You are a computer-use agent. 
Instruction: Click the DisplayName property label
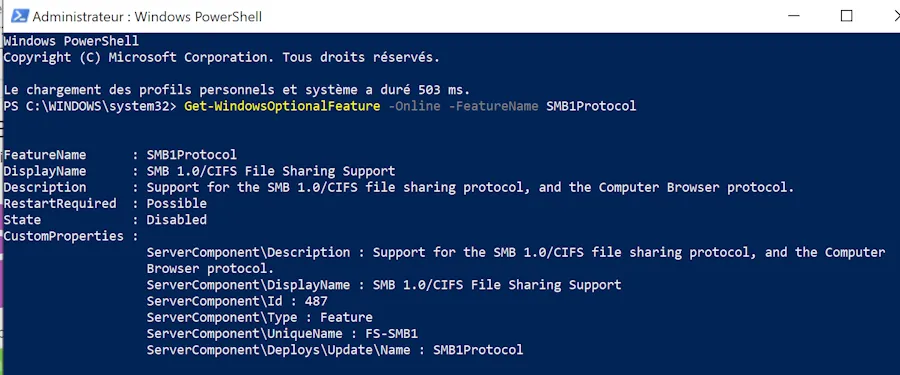45,171
